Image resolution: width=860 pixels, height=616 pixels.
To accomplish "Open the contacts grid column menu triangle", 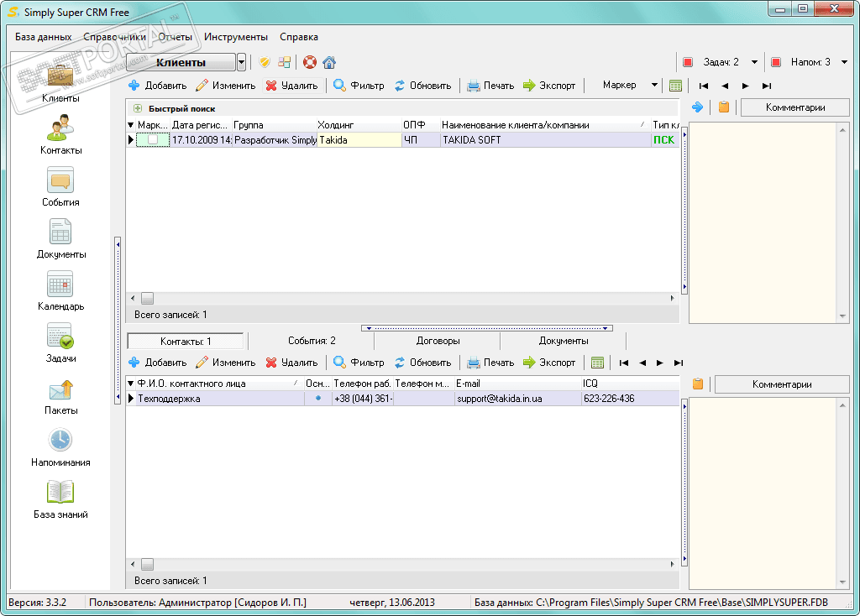I will tap(130, 383).
